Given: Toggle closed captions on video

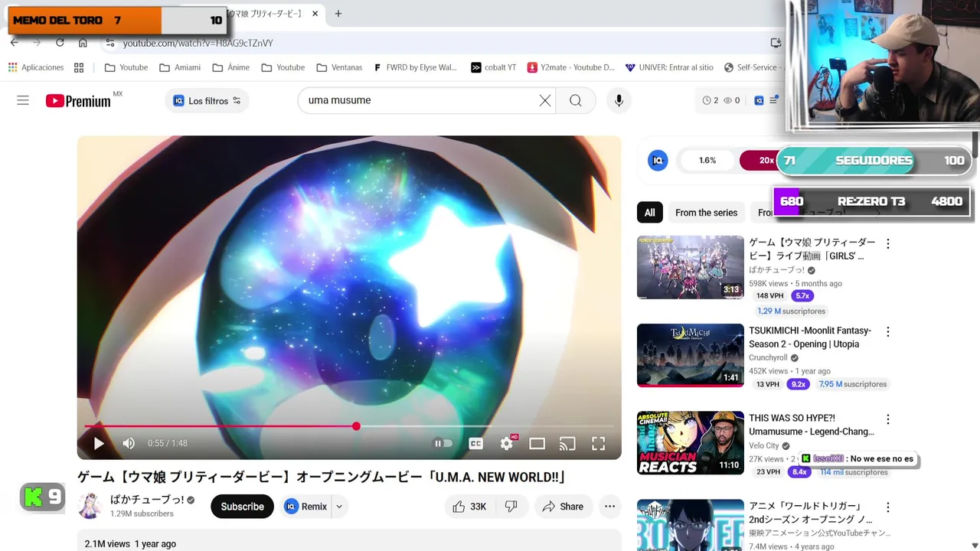Looking at the screenshot, I should [475, 443].
